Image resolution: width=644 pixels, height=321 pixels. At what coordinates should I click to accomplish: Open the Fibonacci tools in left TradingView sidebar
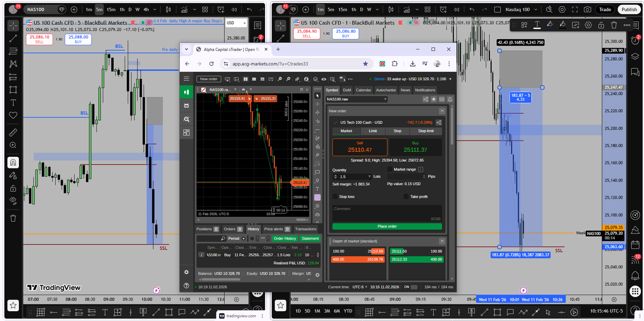click(x=13, y=51)
